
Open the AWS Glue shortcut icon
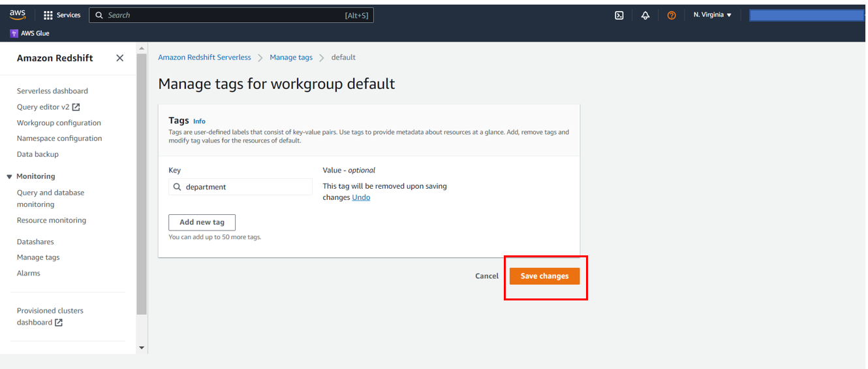tap(14, 33)
